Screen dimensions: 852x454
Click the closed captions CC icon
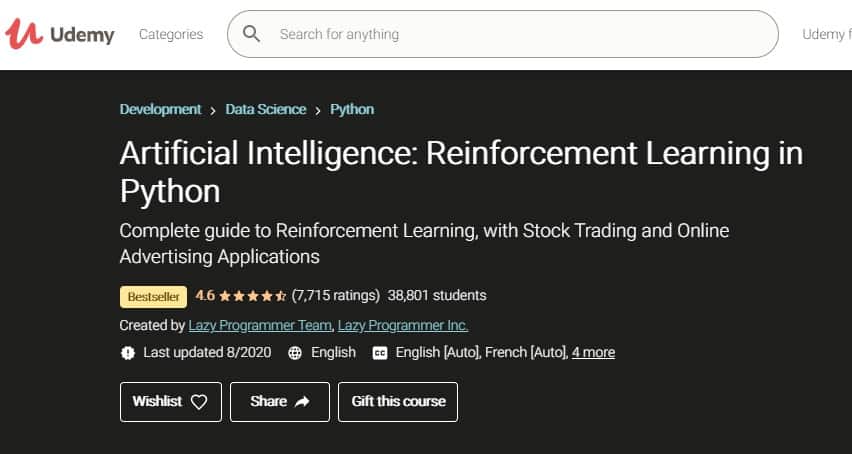[380, 353]
